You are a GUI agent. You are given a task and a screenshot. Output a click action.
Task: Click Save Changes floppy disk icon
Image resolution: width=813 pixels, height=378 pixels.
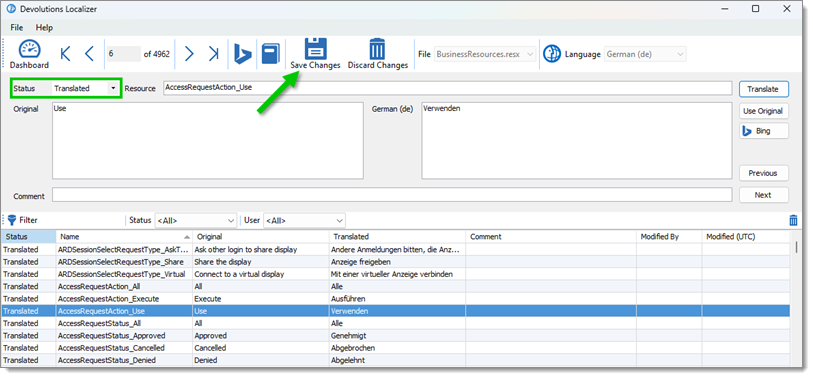pyautogui.click(x=315, y=48)
